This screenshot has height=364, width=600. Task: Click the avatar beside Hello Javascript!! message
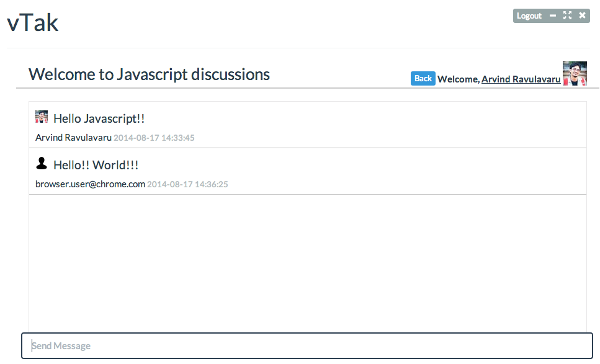click(x=42, y=117)
